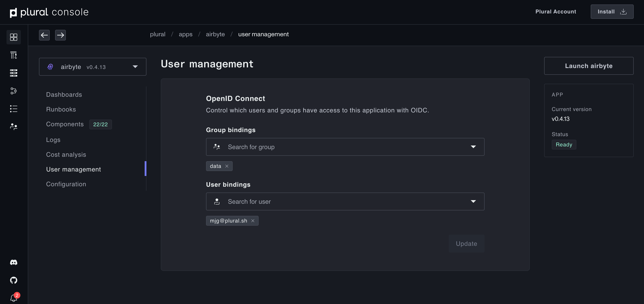The height and width of the screenshot is (304, 644).
Task: Click the people/users sidebar icon
Action: tap(13, 126)
